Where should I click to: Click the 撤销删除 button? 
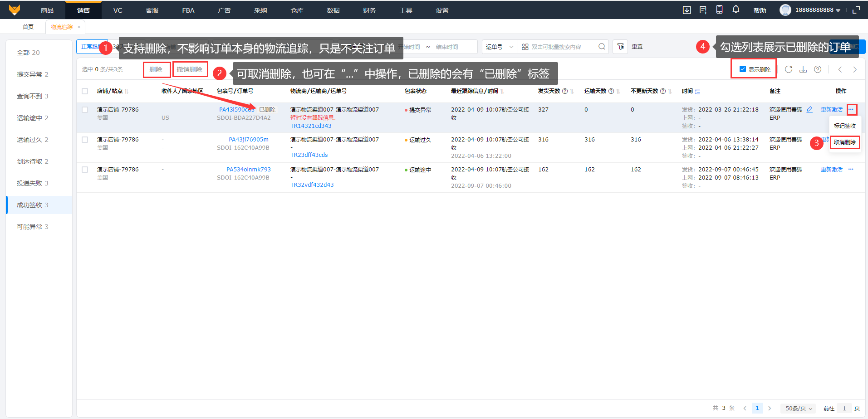point(190,69)
